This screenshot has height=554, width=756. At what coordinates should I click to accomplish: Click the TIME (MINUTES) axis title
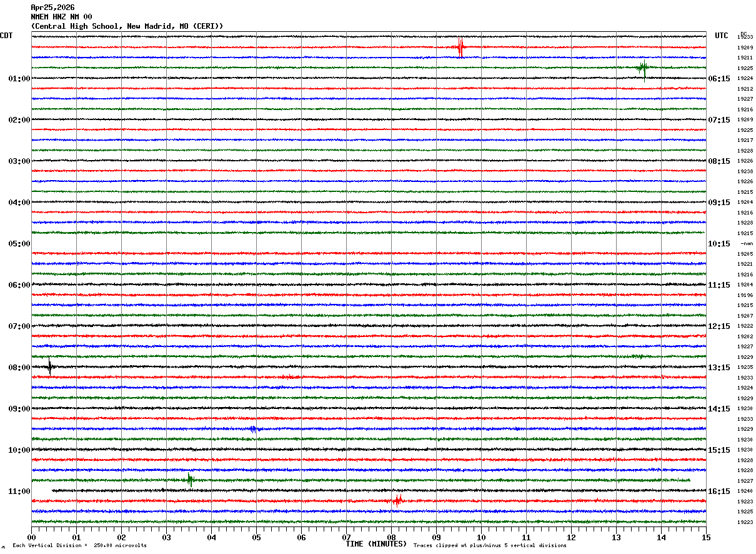pyautogui.click(x=376, y=544)
